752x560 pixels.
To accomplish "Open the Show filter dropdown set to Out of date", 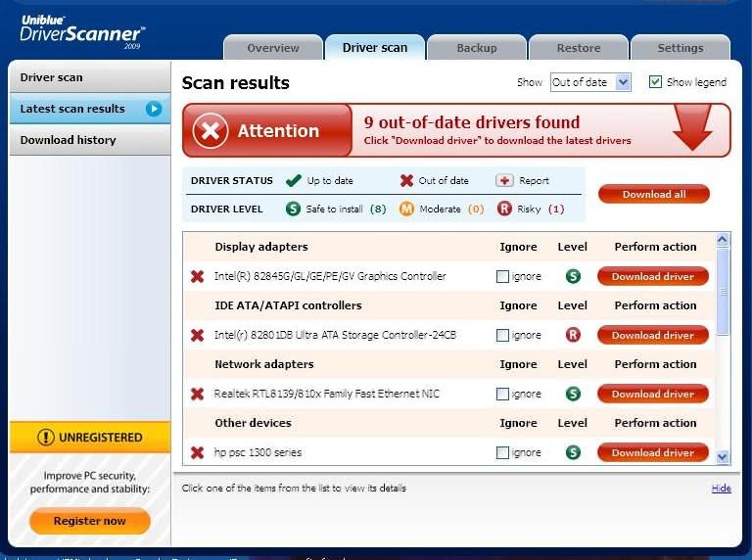I will (x=590, y=82).
